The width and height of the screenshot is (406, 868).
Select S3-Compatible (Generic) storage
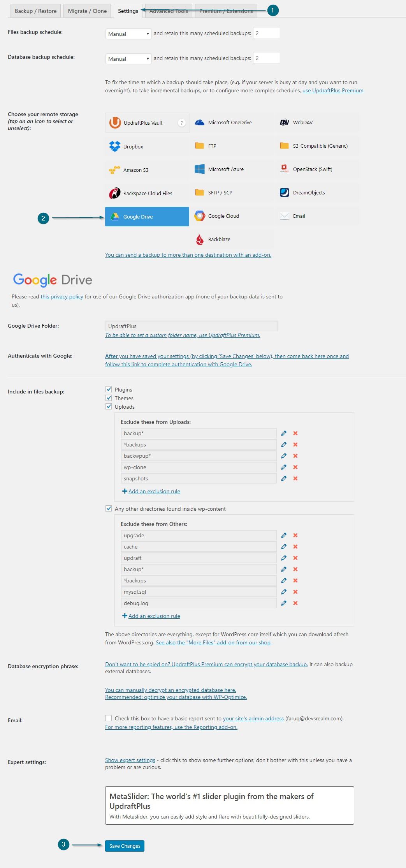pos(317,146)
